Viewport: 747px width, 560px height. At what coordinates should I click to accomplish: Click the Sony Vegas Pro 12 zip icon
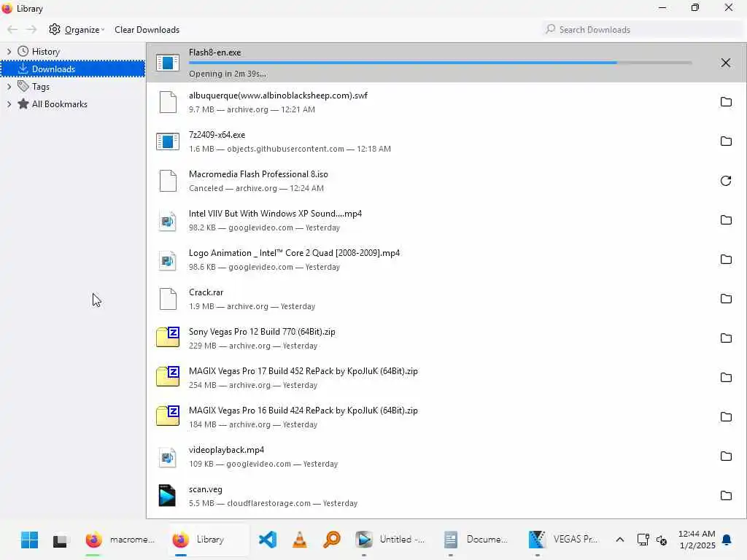(x=168, y=338)
